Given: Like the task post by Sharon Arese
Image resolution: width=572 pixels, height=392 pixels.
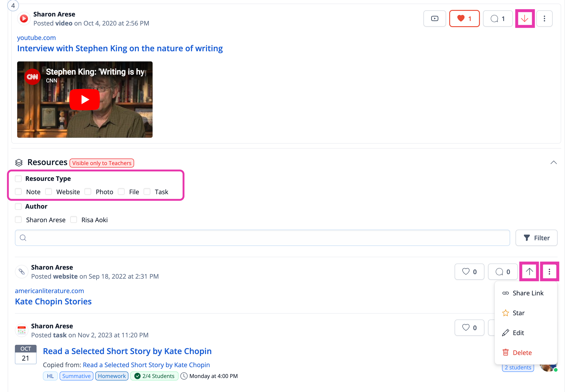Looking at the screenshot, I should (x=469, y=327).
